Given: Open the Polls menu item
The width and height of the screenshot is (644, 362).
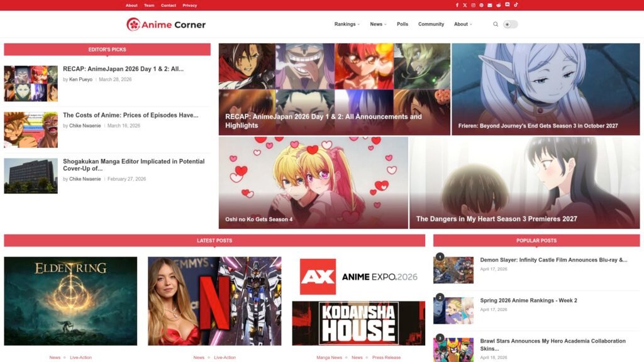Looking at the screenshot, I should [x=402, y=25].
